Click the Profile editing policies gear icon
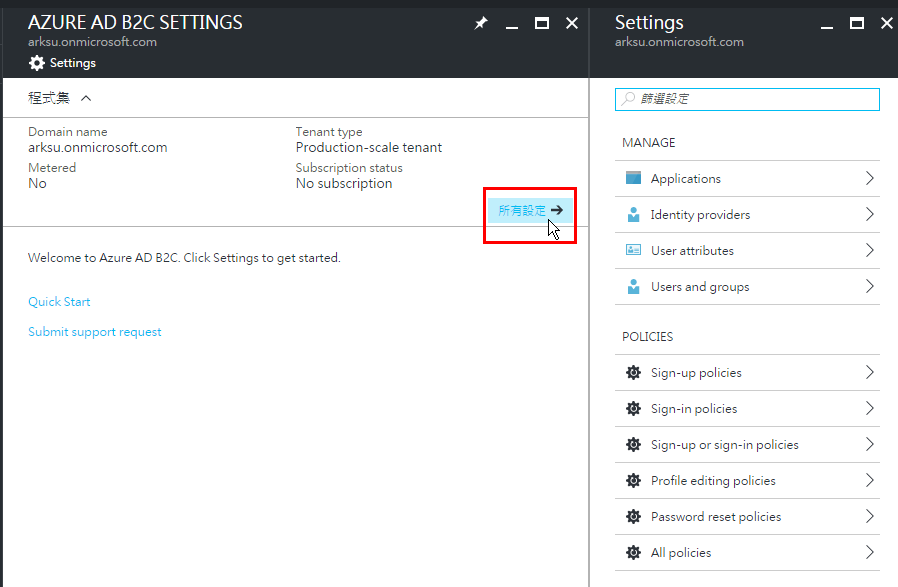 coord(633,481)
